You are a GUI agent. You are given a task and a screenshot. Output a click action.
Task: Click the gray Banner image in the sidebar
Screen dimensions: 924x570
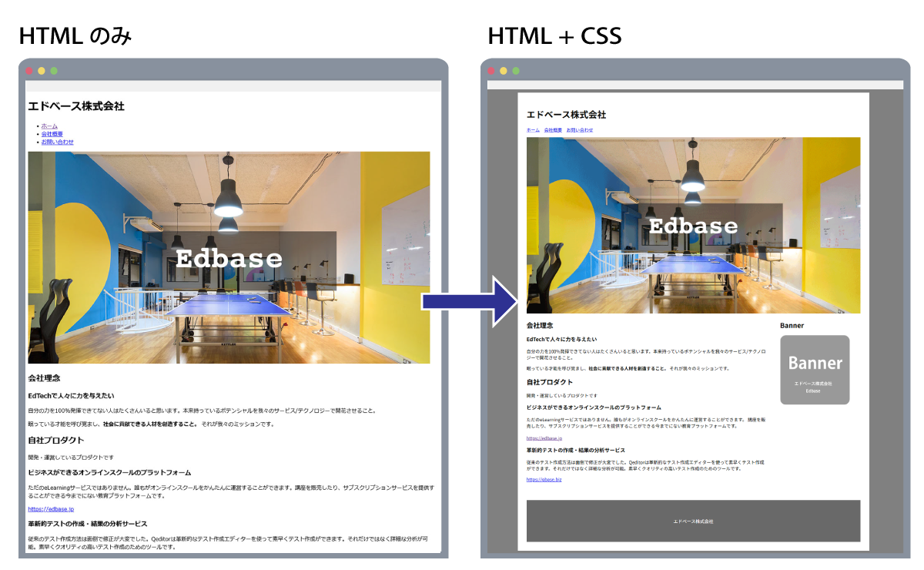click(815, 370)
